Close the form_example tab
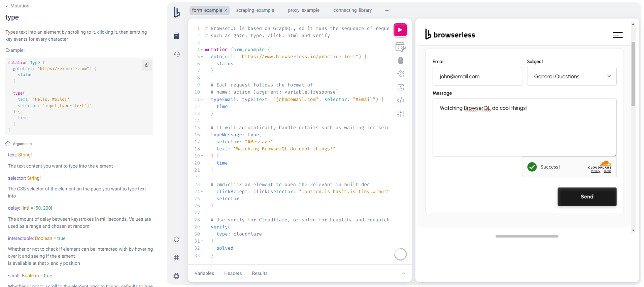 point(226,10)
